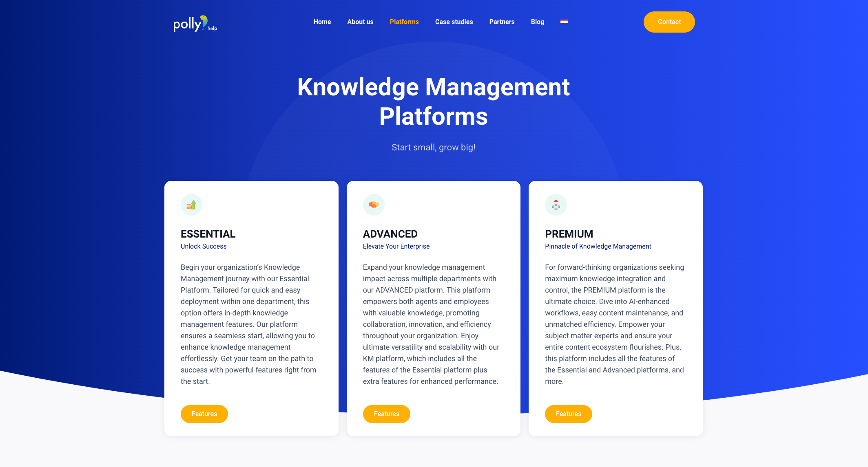868x467 pixels.
Task: Click the Features button on Essential card
Action: (x=204, y=414)
